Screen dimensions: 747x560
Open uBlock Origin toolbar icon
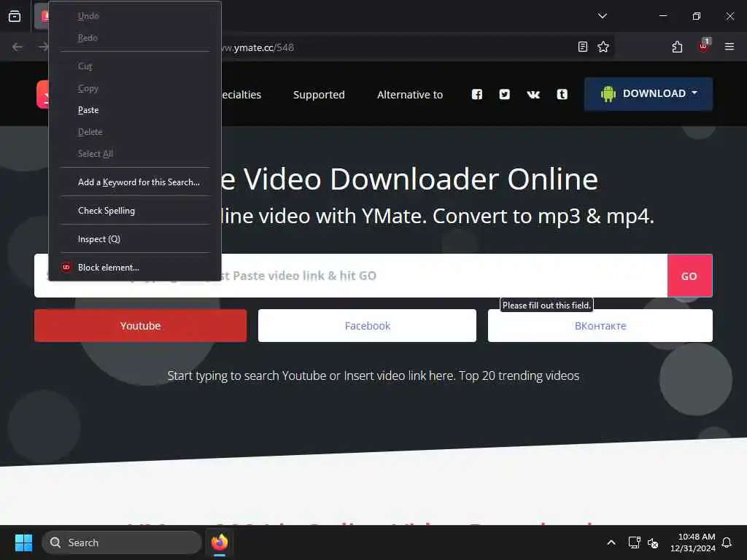click(704, 46)
